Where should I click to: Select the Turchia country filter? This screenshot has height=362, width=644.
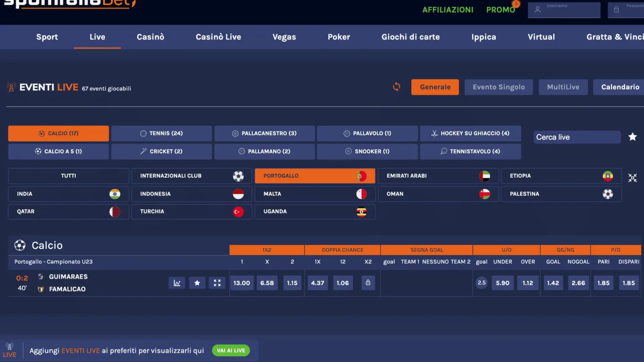191,212
